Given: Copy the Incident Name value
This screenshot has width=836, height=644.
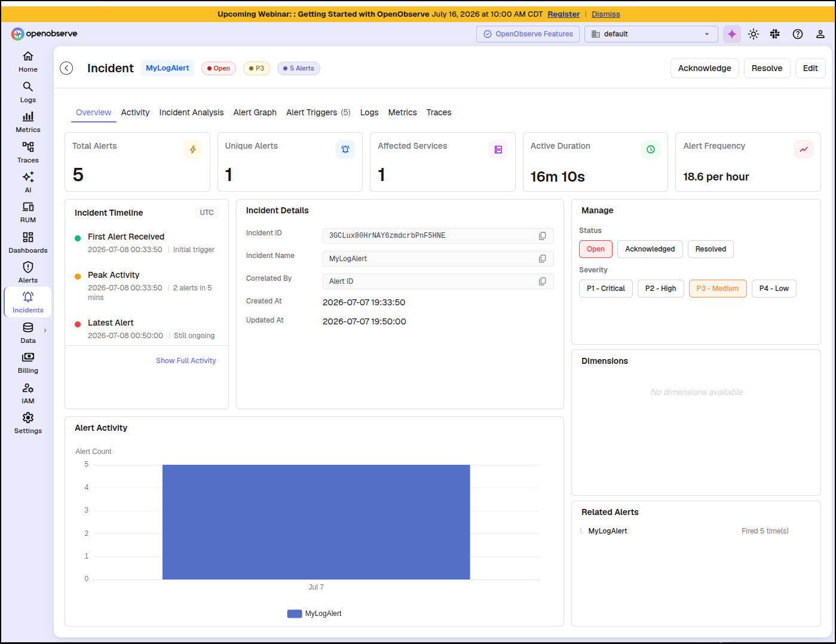Looking at the screenshot, I should coord(542,259).
